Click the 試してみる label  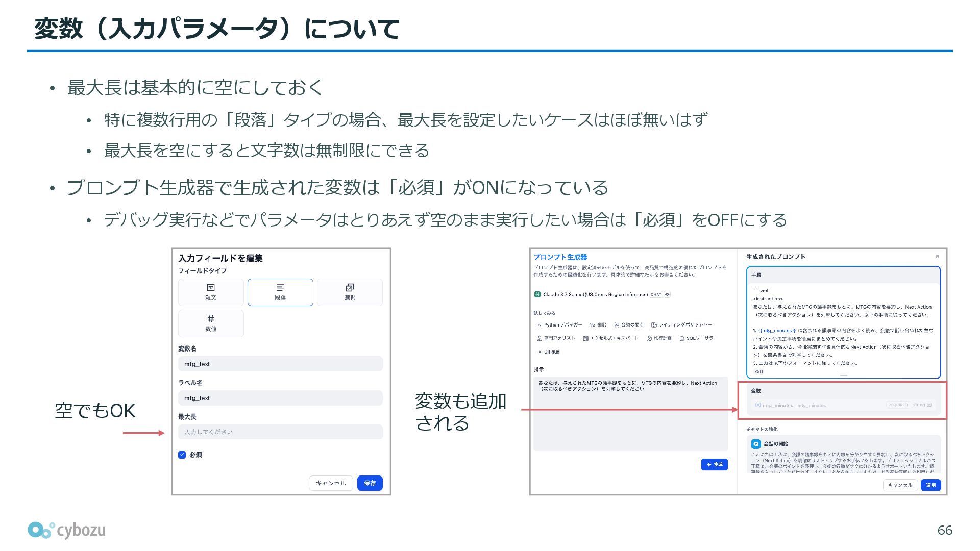pyautogui.click(x=545, y=313)
